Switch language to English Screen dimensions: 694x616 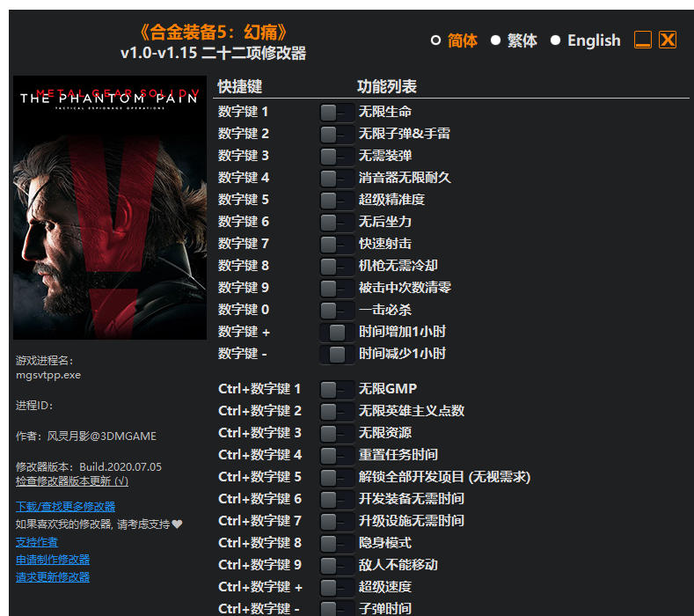click(555, 40)
